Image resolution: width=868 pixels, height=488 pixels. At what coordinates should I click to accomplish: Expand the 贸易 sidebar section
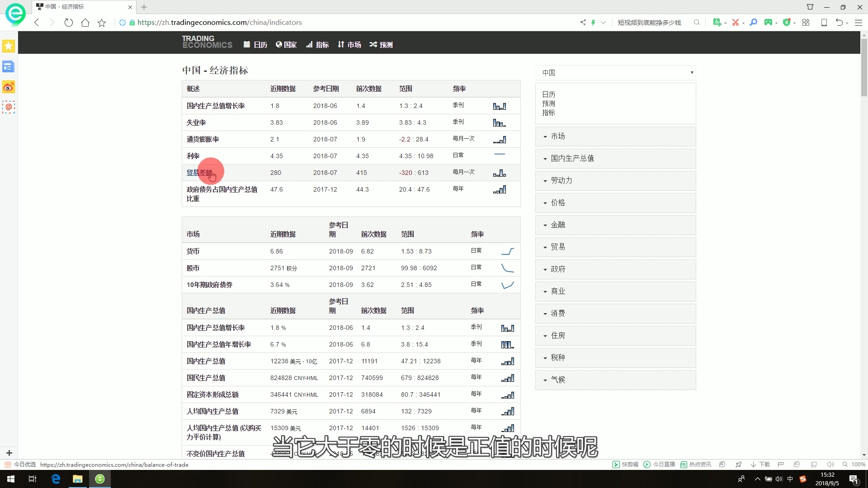(x=616, y=247)
